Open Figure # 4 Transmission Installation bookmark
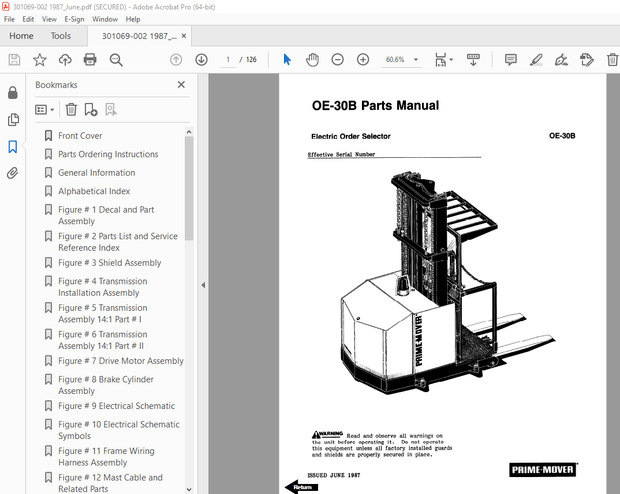This screenshot has width=620, height=494. pos(102,287)
